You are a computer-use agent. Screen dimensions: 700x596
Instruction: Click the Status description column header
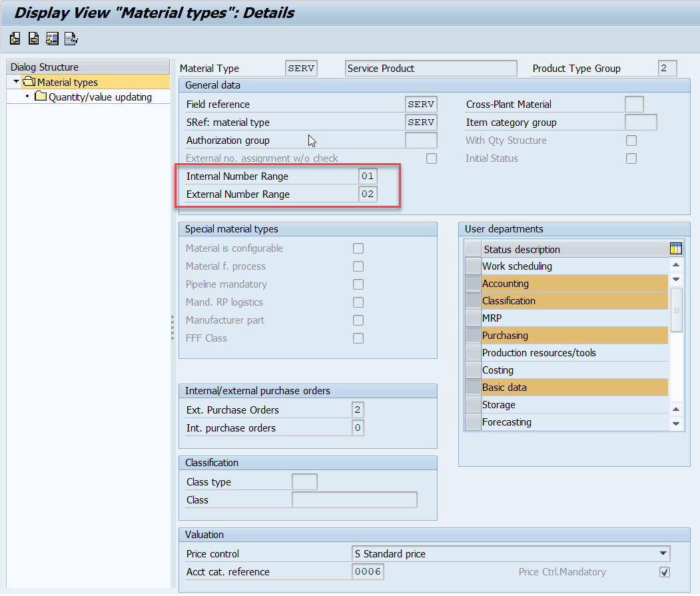[573, 249]
